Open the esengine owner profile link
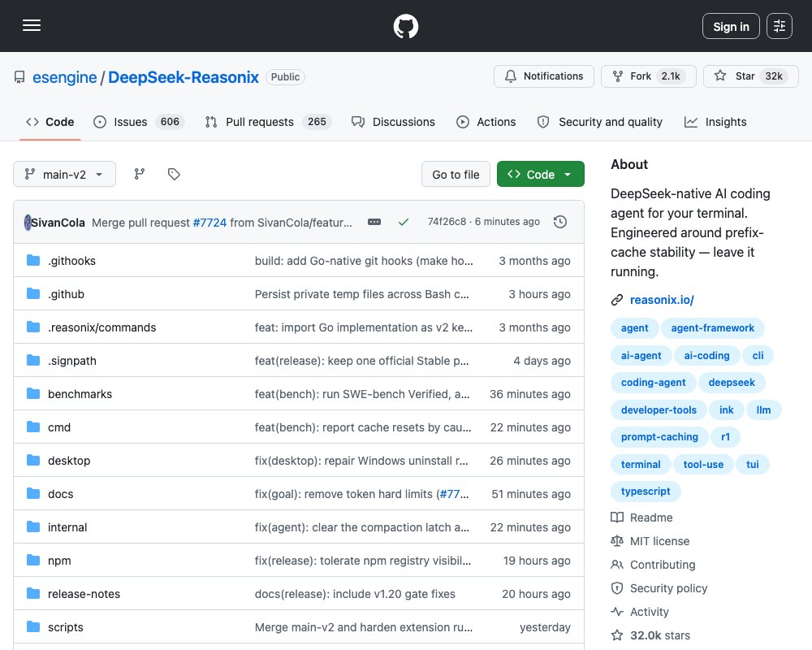812x650 pixels. [65, 77]
